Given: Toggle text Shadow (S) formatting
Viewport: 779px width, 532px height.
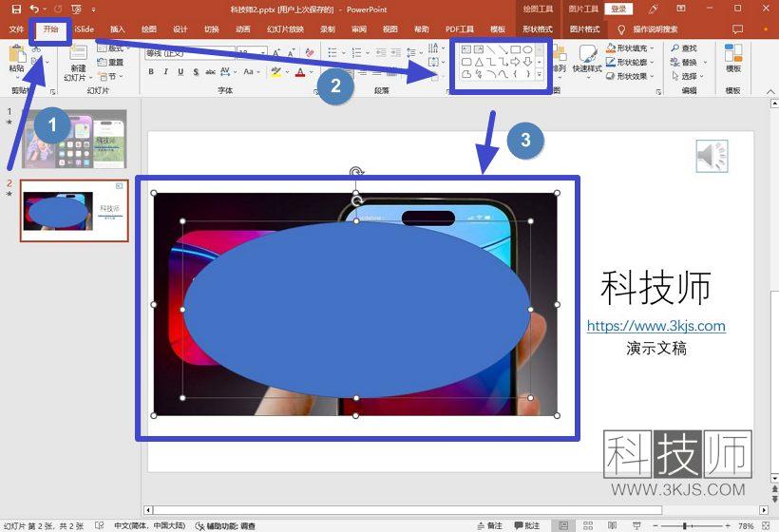Looking at the screenshot, I should coord(196,72).
